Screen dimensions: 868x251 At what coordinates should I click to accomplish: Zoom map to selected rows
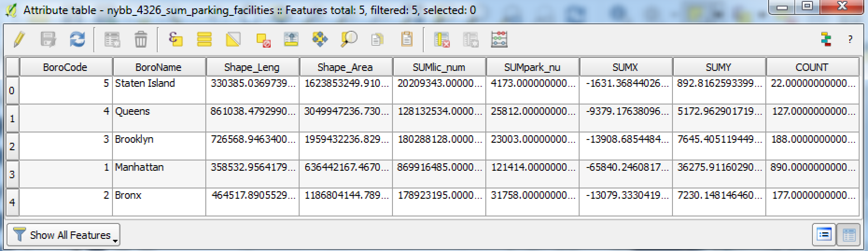point(349,40)
